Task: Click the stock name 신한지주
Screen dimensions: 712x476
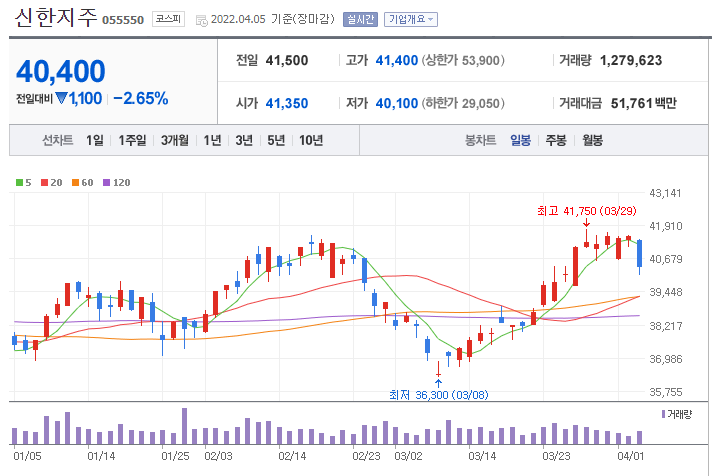Action: coord(56,18)
